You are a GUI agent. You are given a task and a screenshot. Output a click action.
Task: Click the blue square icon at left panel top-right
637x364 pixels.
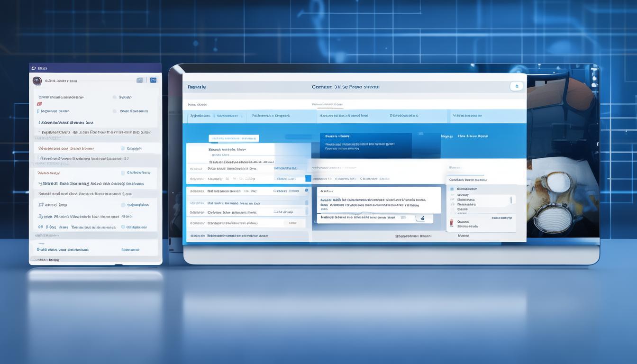click(x=154, y=80)
